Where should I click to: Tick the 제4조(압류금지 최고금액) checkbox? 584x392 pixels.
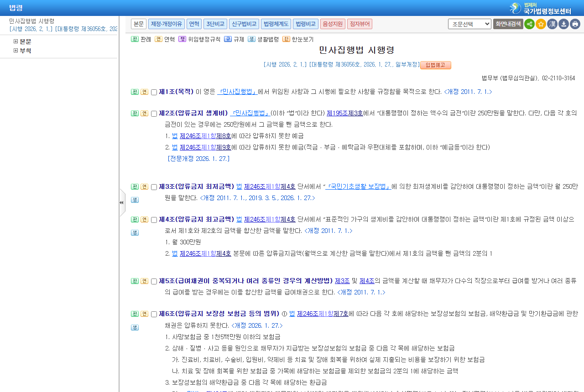pyautogui.click(x=154, y=220)
